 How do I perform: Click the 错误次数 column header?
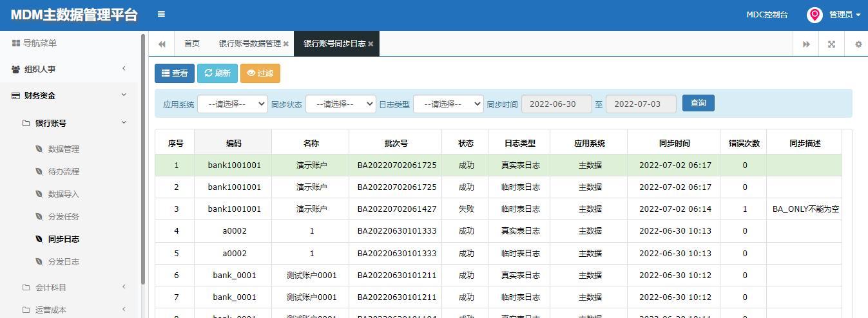[x=744, y=143]
